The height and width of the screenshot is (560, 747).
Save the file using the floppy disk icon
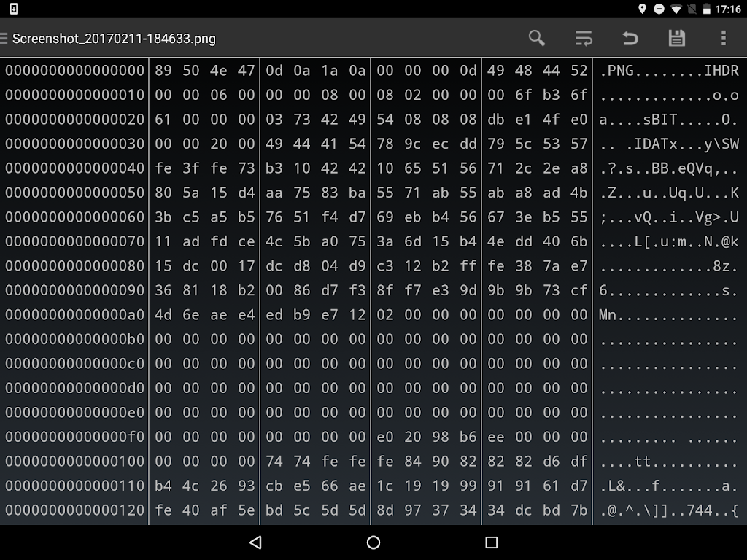pyautogui.click(x=677, y=39)
